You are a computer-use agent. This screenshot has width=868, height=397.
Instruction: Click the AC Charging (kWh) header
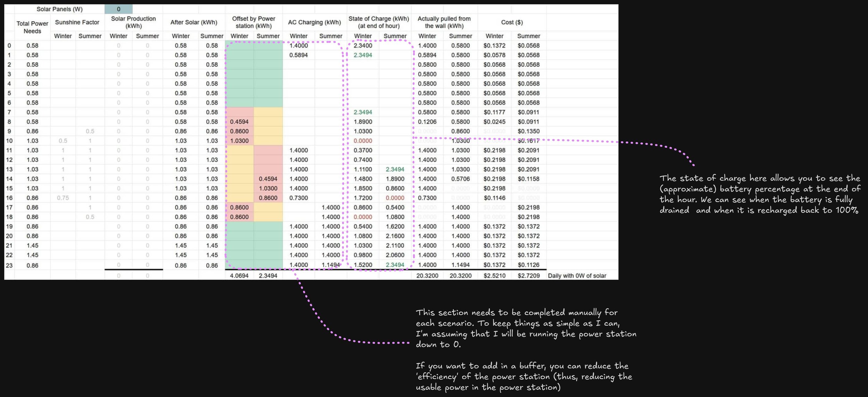[314, 22]
